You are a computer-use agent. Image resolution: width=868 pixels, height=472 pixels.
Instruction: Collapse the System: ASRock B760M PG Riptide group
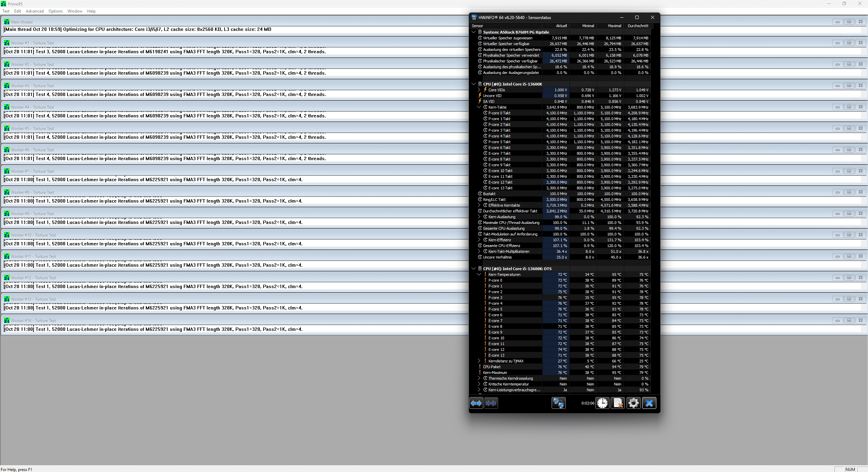[x=474, y=32]
